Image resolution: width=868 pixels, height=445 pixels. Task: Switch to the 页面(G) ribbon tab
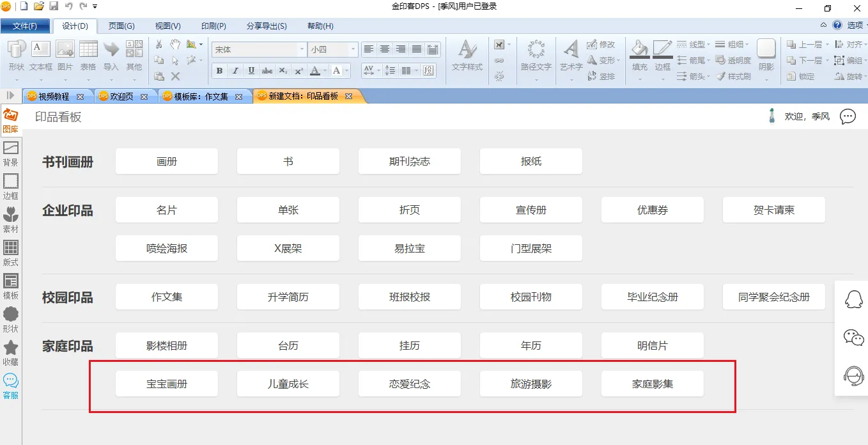coord(121,26)
